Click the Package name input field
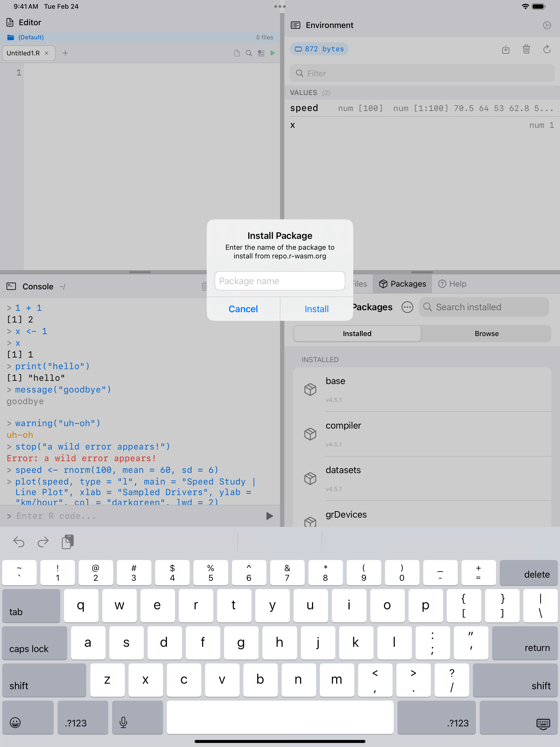 pyautogui.click(x=280, y=281)
